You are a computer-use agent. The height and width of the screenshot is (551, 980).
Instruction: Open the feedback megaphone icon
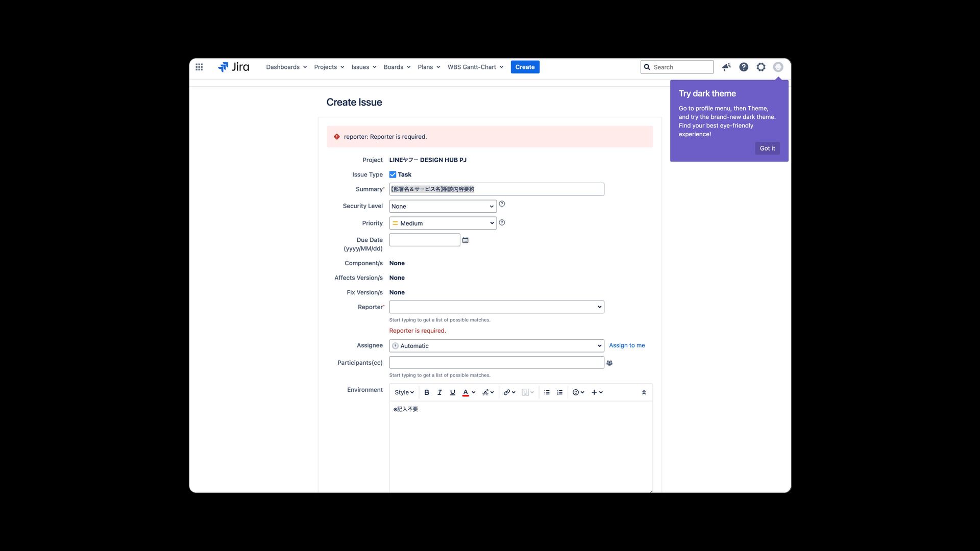726,67
